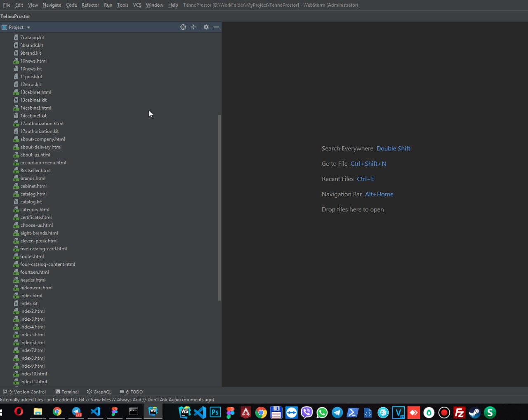The image size is (528, 420).
Task: Select 12error.kit file
Action: (31, 84)
